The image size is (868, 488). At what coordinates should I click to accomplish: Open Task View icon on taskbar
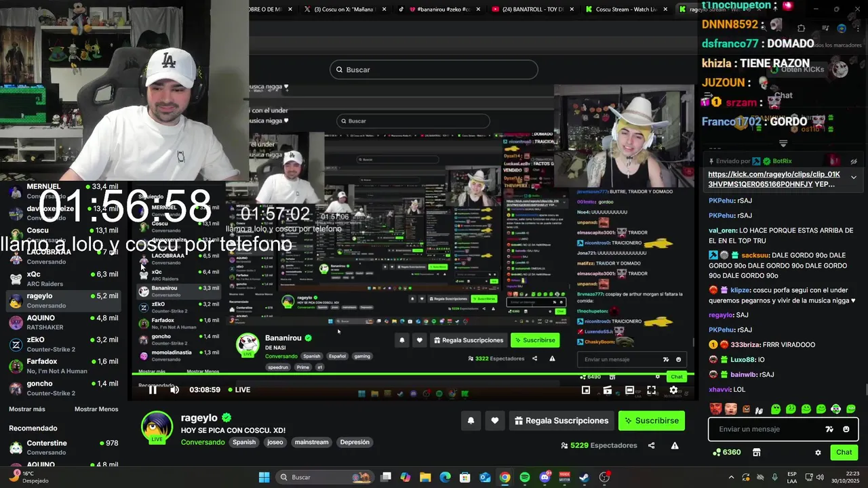[386, 477]
